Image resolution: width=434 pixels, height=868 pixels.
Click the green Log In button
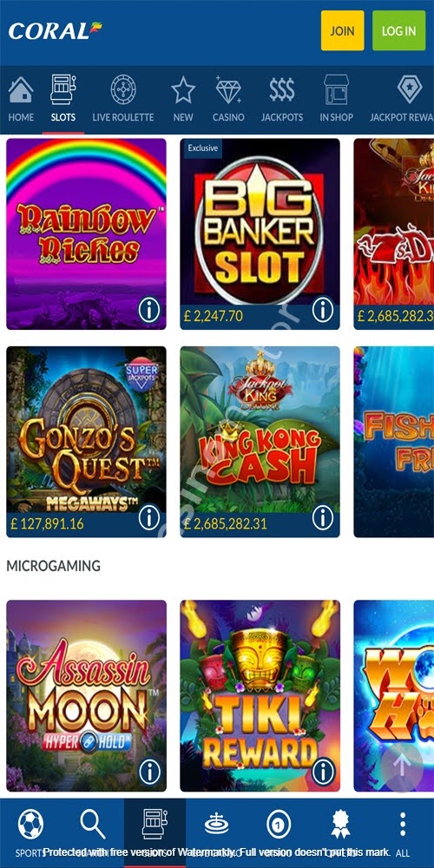click(x=399, y=30)
